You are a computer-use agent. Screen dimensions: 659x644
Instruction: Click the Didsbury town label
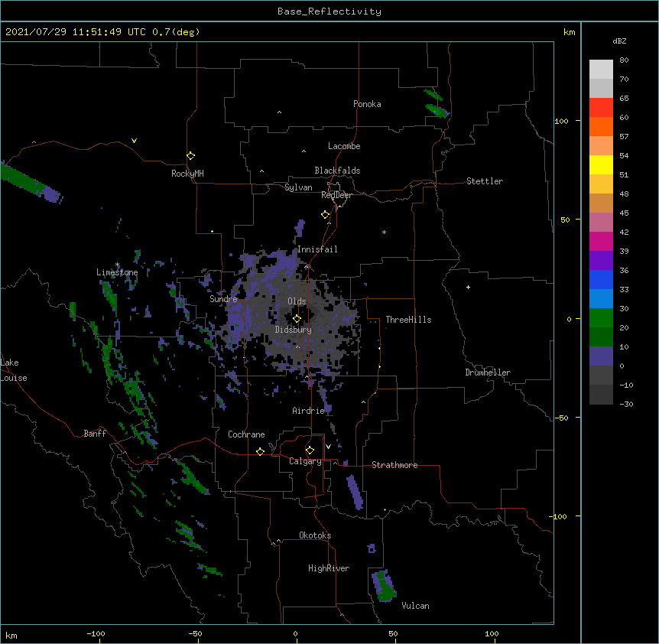tap(294, 330)
